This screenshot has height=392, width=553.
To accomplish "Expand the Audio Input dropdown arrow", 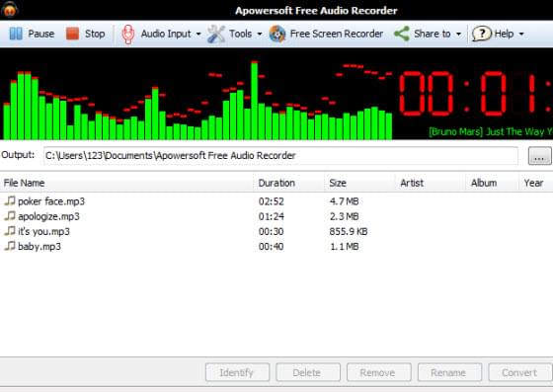I will 198,35.
